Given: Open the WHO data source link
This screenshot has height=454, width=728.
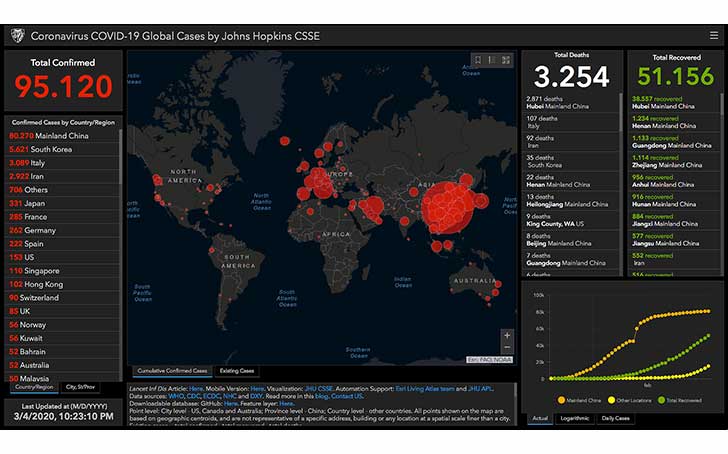Looking at the screenshot, I should tap(176, 396).
